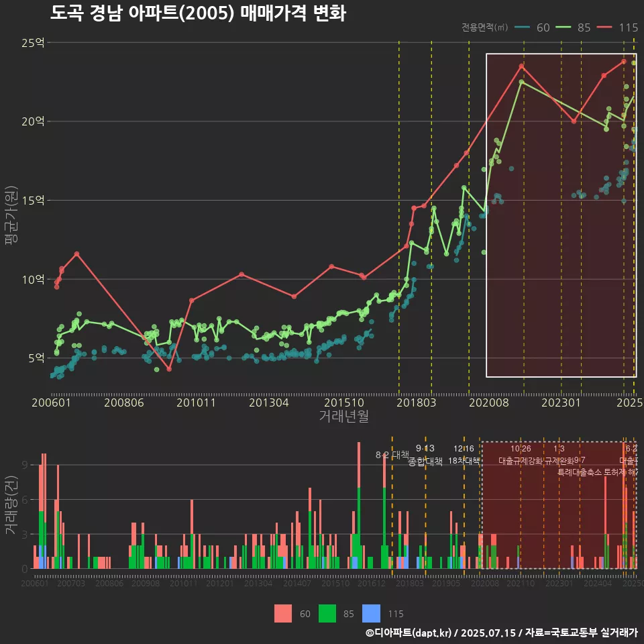Click the legend label 전용면적(㎡)
This screenshot has height=644, width=644.
pos(484,28)
